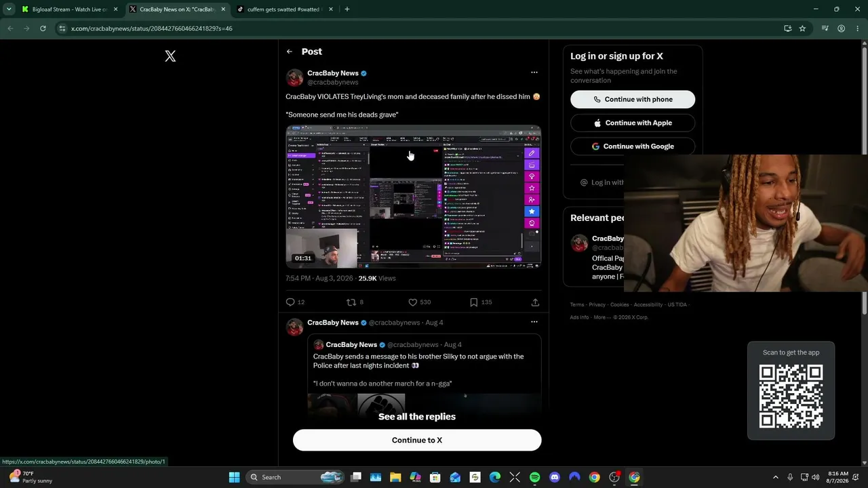Click the Aug 4 date on reply
The image size is (868, 488).
pos(434,323)
